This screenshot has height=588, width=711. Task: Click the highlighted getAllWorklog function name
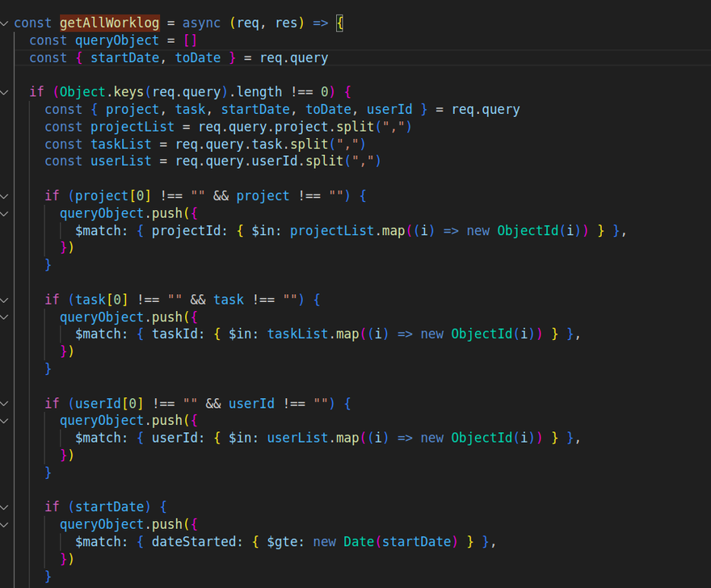pos(109,23)
